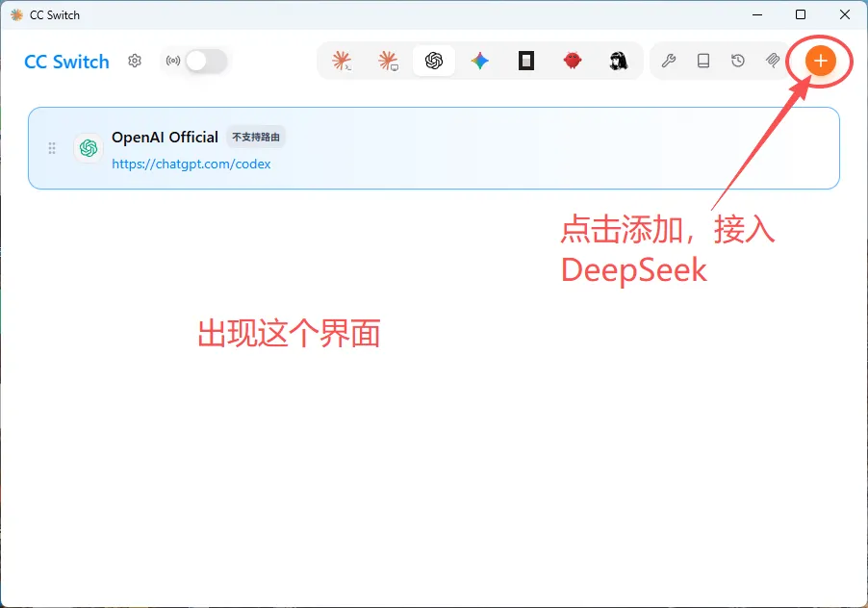Click the 不支持路由 badge
Screen dimensions: 868x608
pos(256,138)
